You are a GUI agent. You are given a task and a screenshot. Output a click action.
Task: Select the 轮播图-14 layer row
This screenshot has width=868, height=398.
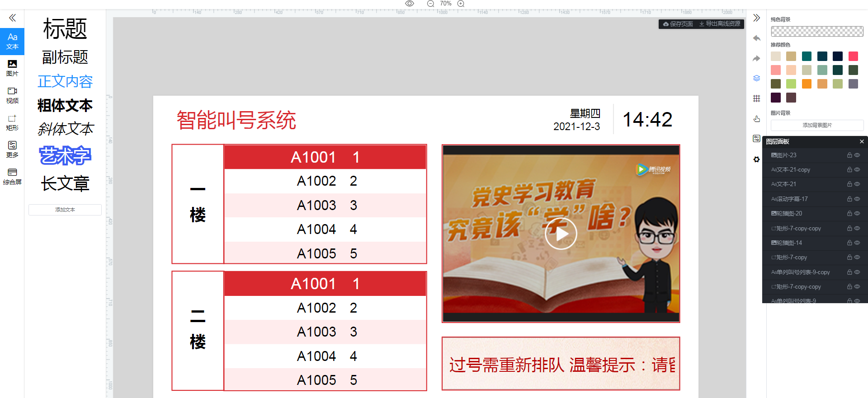click(x=815, y=243)
